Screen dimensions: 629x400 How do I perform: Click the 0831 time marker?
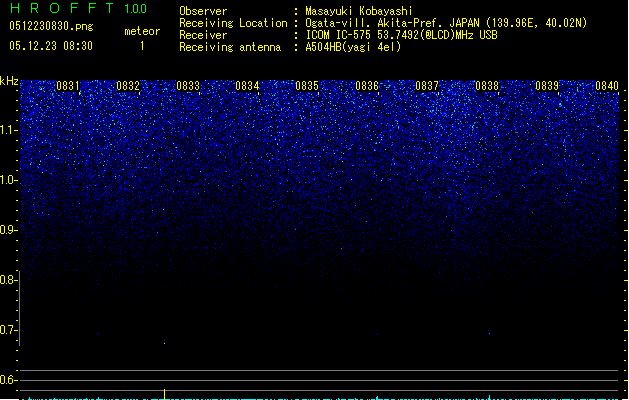click(68, 86)
